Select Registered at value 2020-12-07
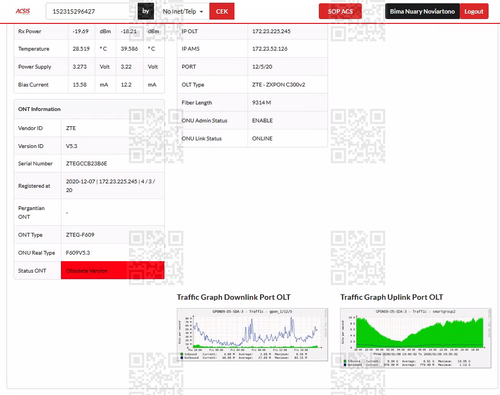The width and height of the screenshot is (500, 395). pyautogui.click(x=80, y=181)
